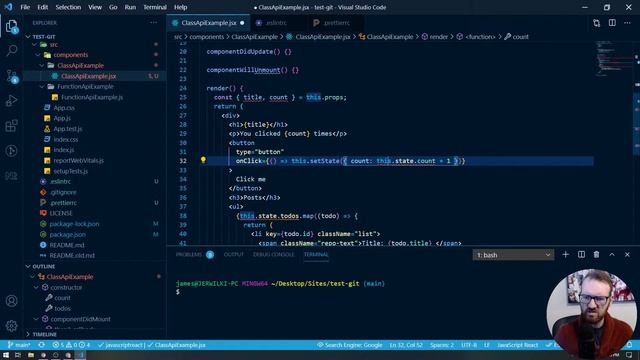Open the Extensions view
The height and width of the screenshot is (360, 640).
coord(11,126)
